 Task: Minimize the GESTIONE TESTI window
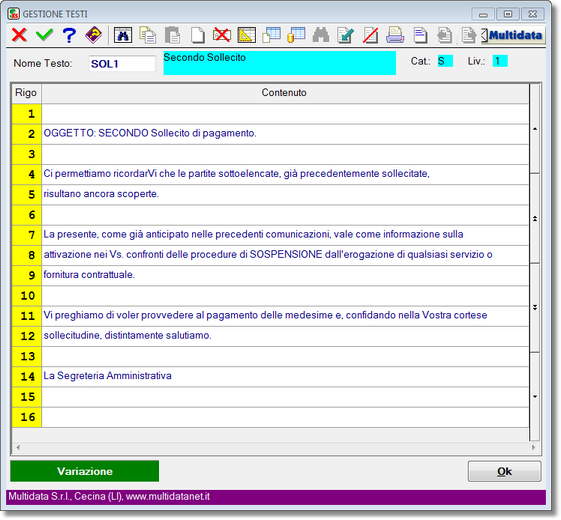click(483, 14)
